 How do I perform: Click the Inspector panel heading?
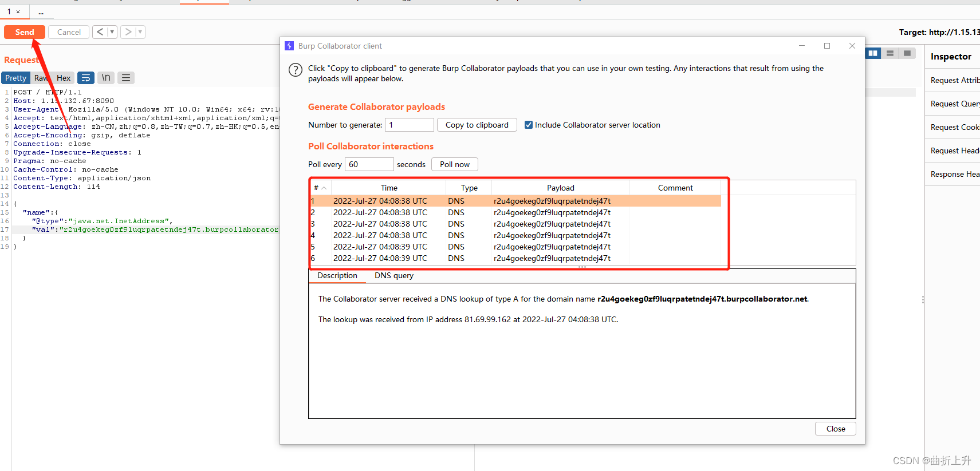tap(951, 57)
